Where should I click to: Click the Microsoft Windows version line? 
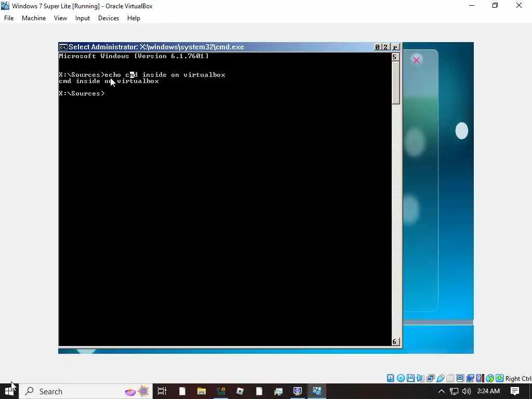(x=134, y=56)
